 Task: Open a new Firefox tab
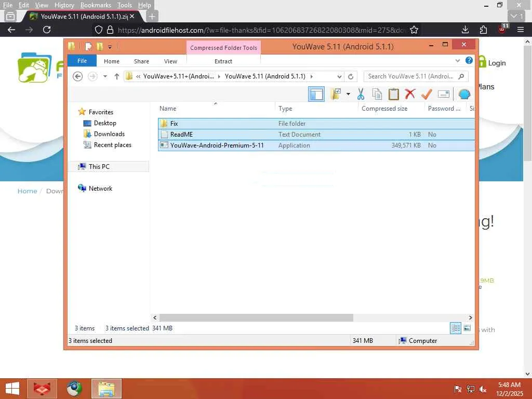(152, 16)
